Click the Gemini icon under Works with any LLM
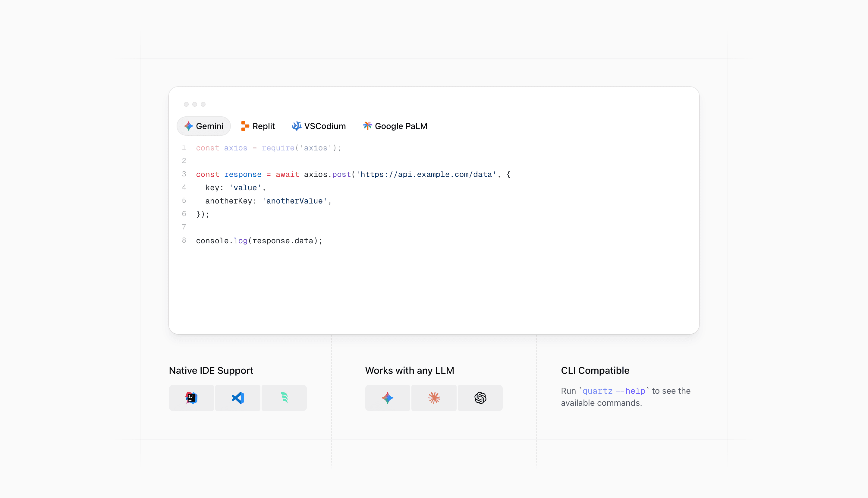The height and width of the screenshot is (498, 868). [x=388, y=398]
